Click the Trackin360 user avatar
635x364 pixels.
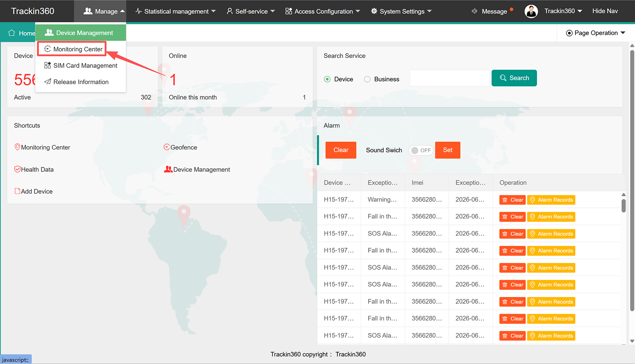point(531,11)
